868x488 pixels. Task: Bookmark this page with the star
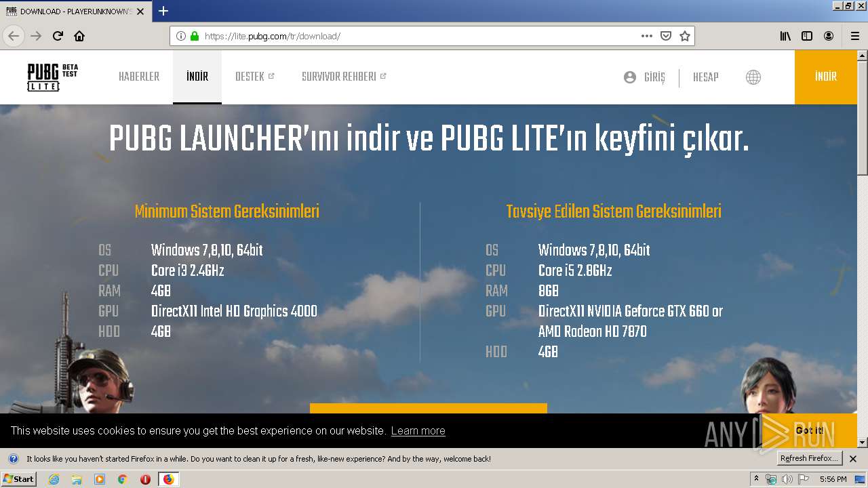[x=685, y=36]
